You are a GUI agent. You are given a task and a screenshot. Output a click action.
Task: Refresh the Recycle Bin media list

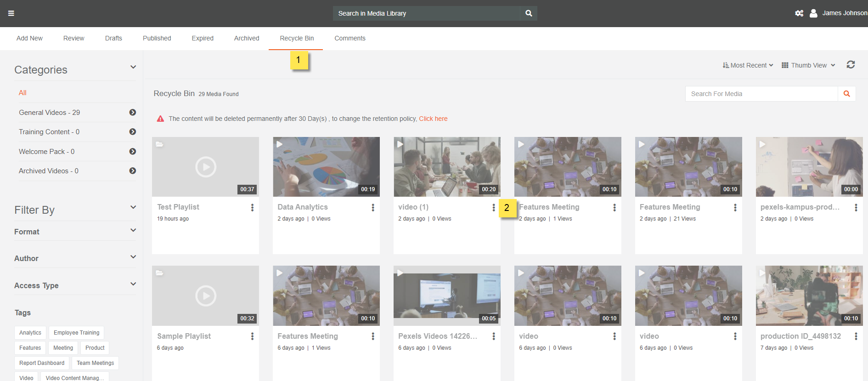[851, 65]
